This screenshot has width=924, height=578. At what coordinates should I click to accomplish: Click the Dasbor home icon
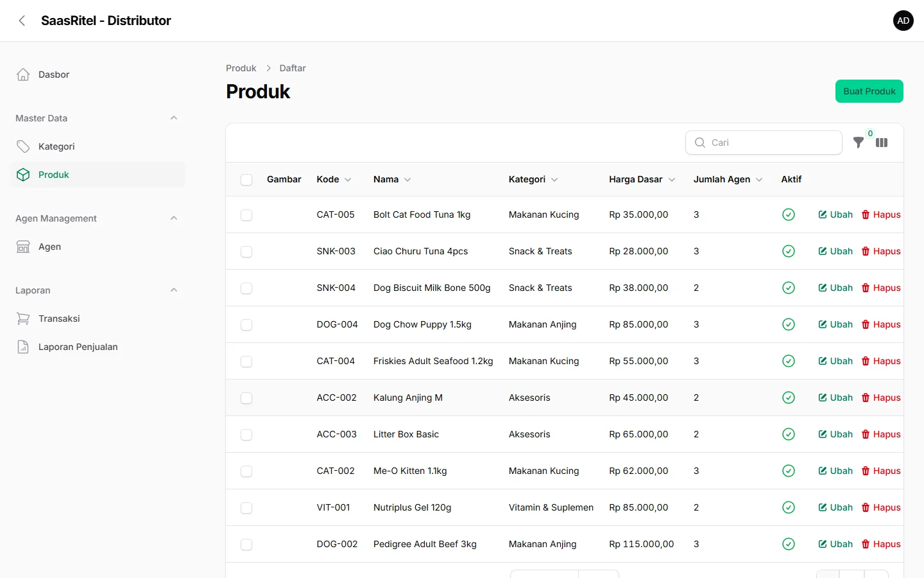tap(23, 74)
